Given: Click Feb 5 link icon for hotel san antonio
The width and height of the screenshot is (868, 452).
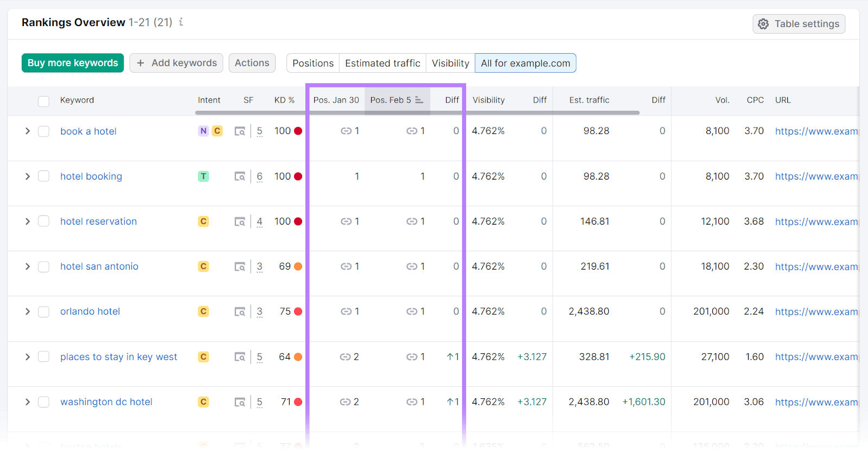Looking at the screenshot, I should 412,266.
